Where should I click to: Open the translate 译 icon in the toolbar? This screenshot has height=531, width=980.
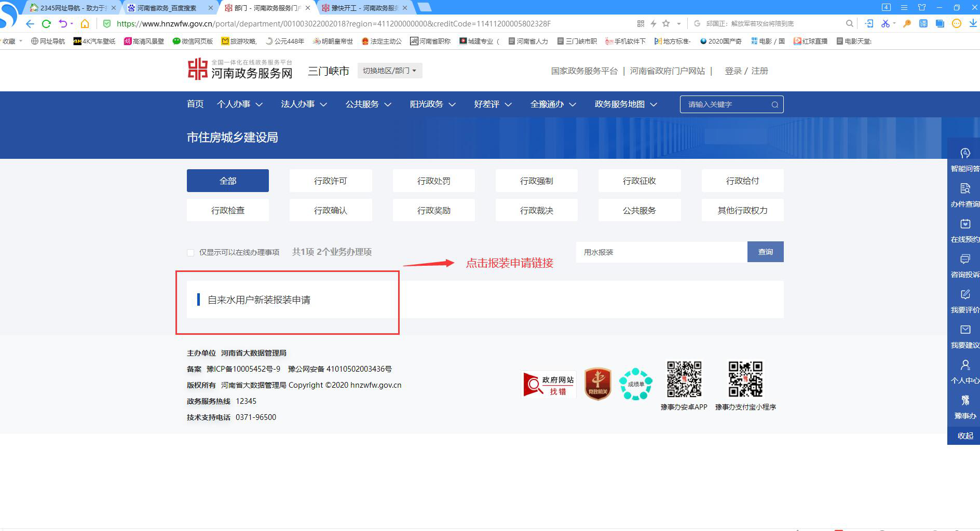coord(924,23)
